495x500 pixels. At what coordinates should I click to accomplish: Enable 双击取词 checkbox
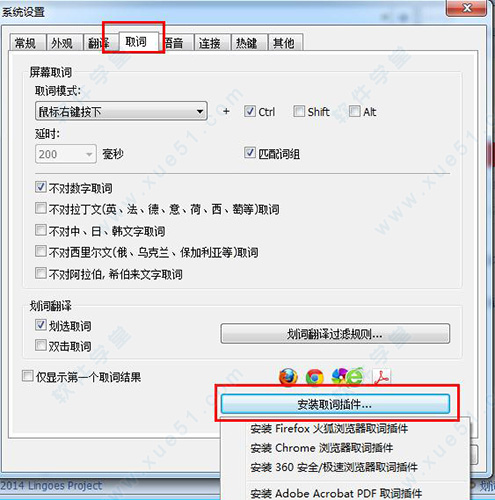(41, 345)
